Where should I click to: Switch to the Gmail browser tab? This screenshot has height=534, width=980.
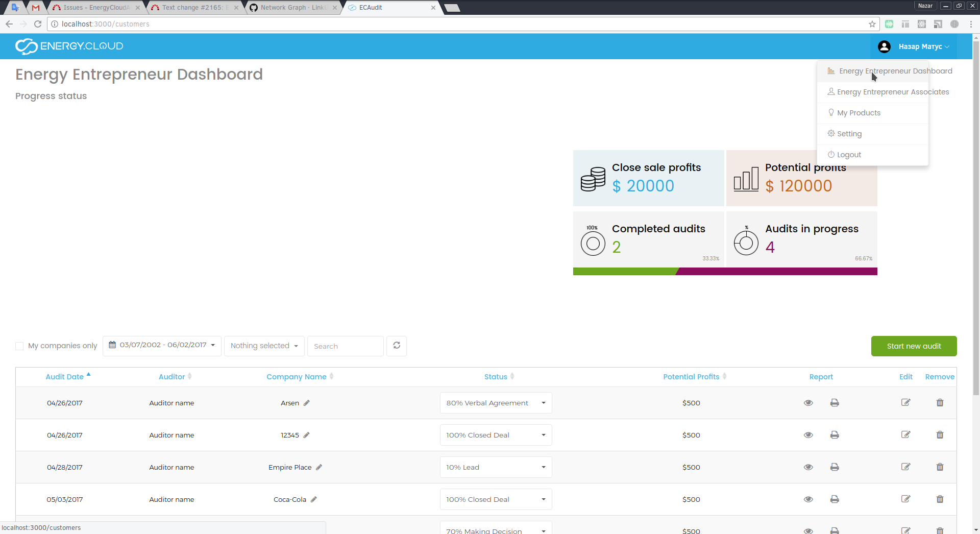point(35,8)
